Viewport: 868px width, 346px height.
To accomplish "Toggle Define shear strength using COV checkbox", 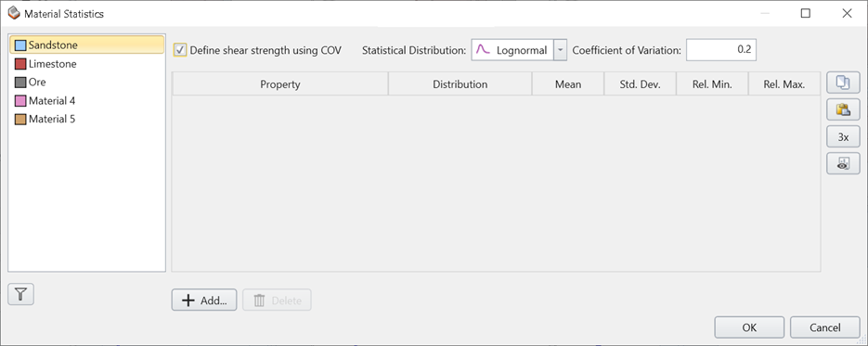I will [180, 50].
